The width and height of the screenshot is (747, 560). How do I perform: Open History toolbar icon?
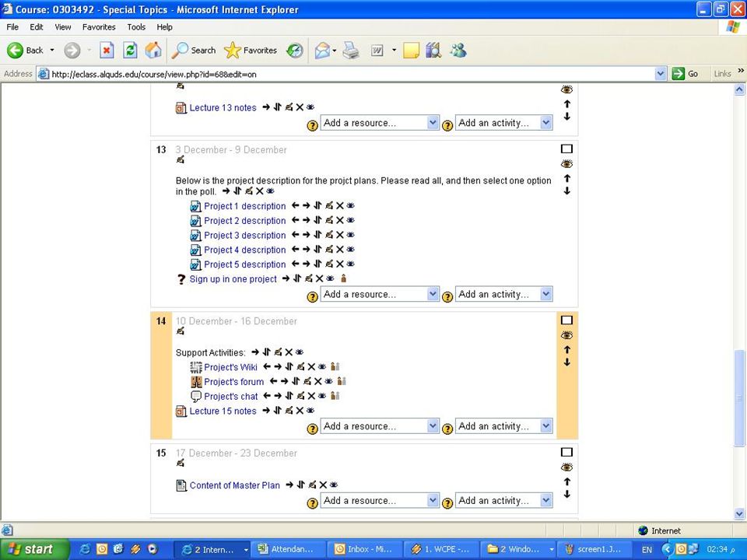coord(295,50)
